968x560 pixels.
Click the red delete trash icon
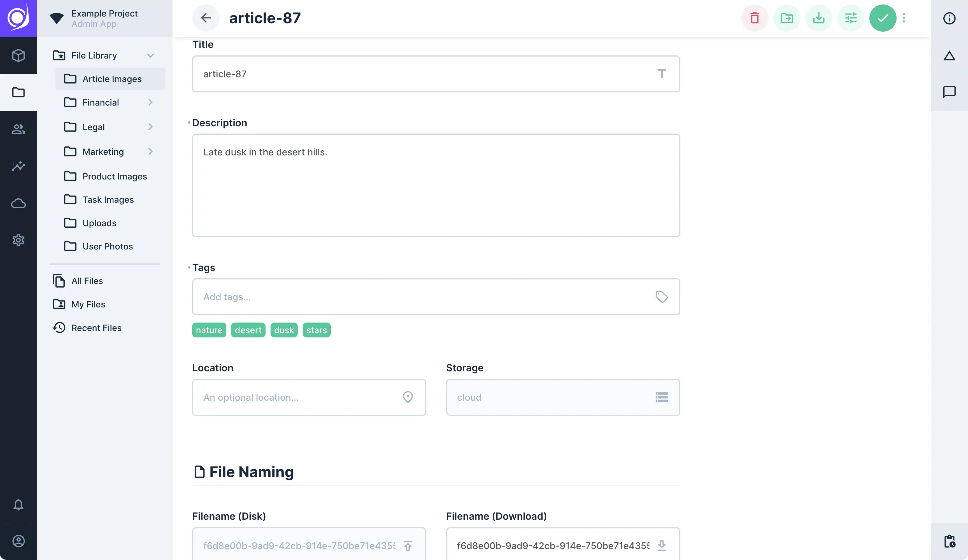click(754, 18)
